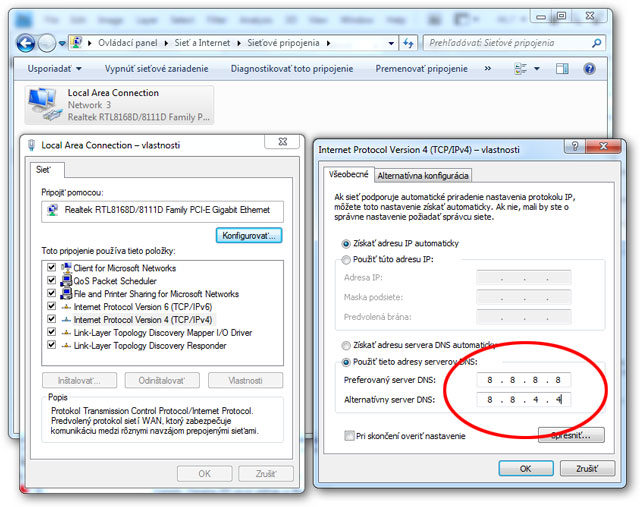The width and height of the screenshot is (640, 507).
Task: Open the view options dropdown arrow
Action: click(537, 69)
